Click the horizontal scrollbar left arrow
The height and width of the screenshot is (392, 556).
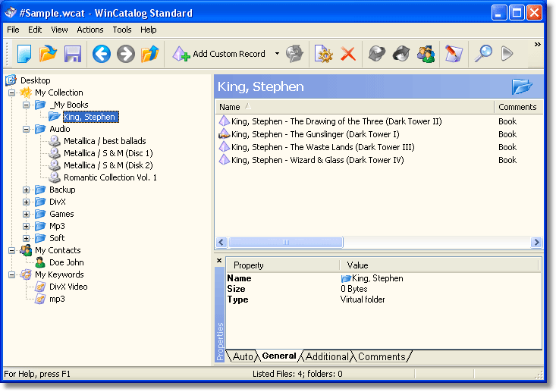pos(221,243)
